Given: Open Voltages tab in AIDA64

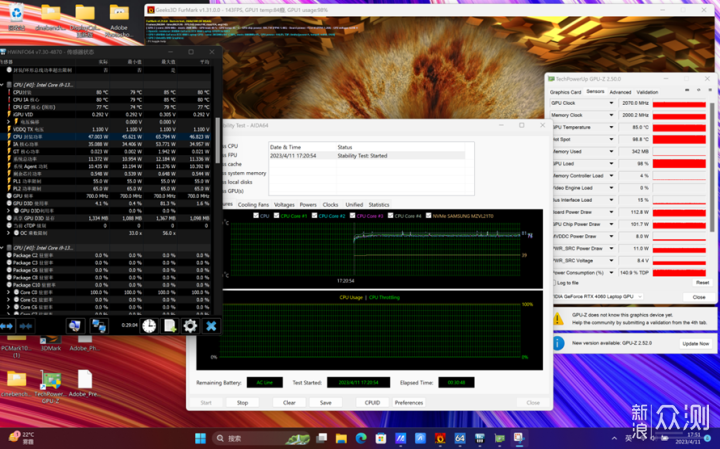Looking at the screenshot, I should [284, 205].
